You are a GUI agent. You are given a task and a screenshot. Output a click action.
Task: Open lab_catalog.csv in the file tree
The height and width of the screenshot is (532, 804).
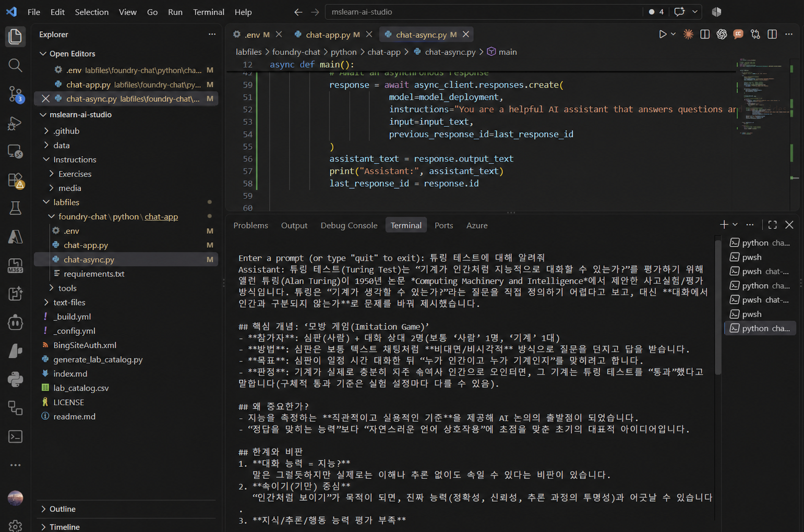pyautogui.click(x=81, y=388)
